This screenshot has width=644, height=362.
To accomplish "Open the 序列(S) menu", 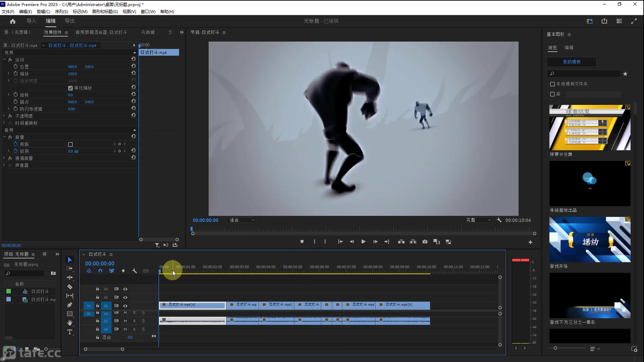I will (61, 12).
